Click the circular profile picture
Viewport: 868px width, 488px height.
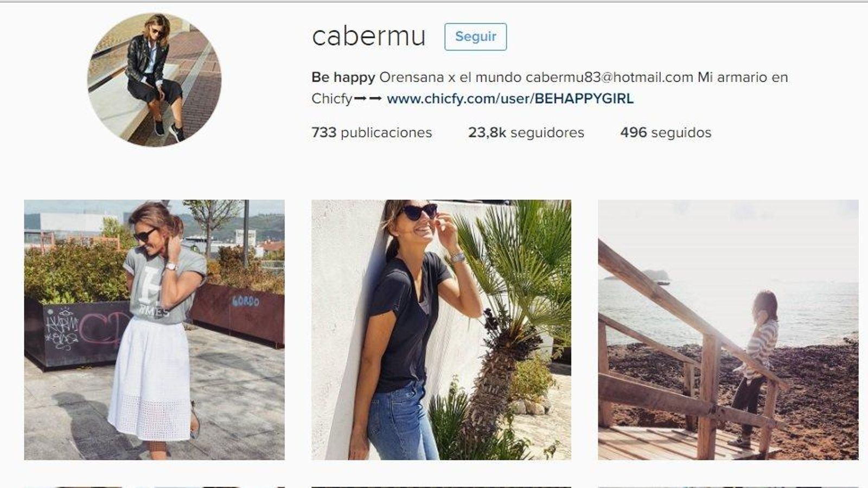pyautogui.click(x=154, y=80)
